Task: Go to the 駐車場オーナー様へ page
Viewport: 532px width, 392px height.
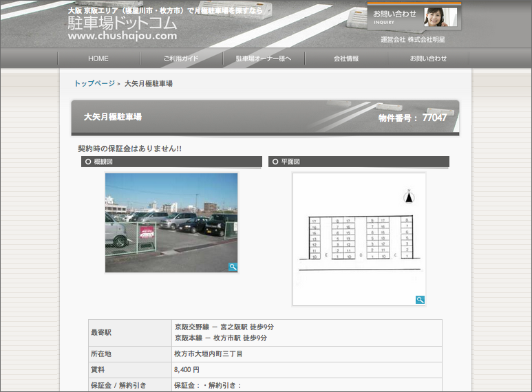Action: [264, 58]
